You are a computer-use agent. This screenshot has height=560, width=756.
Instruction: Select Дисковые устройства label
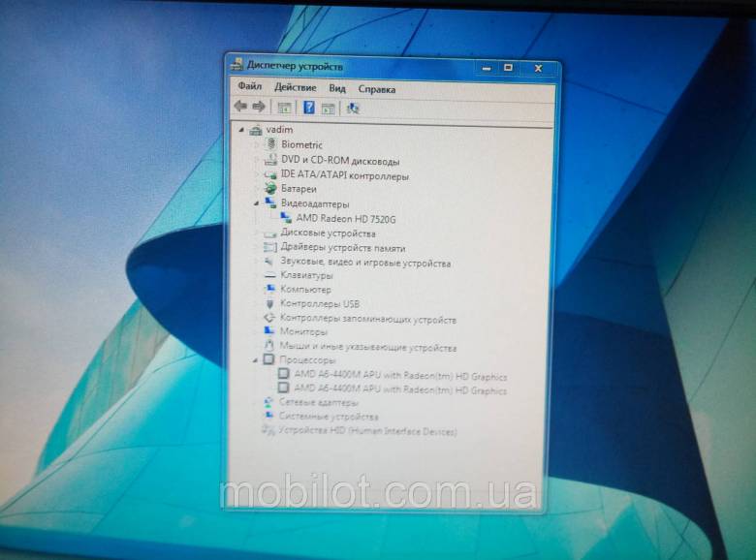coord(328,233)
